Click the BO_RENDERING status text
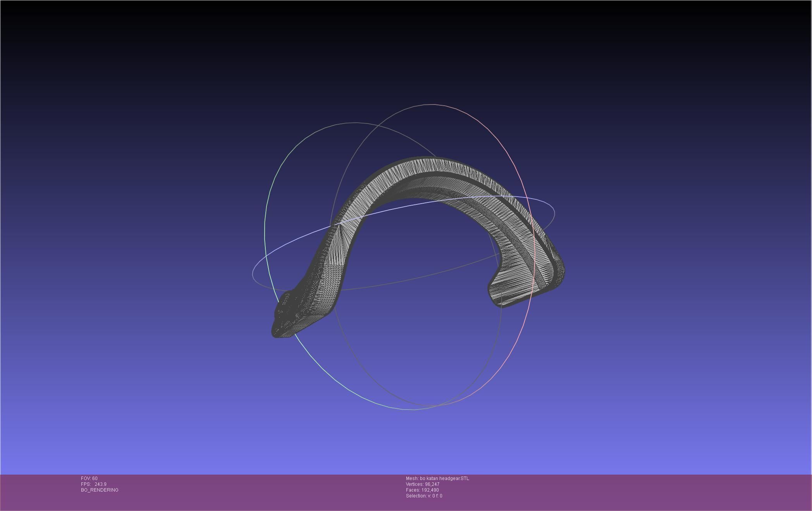Image resolution: width=812 pixels, height=511 pixels. point(100,490)
